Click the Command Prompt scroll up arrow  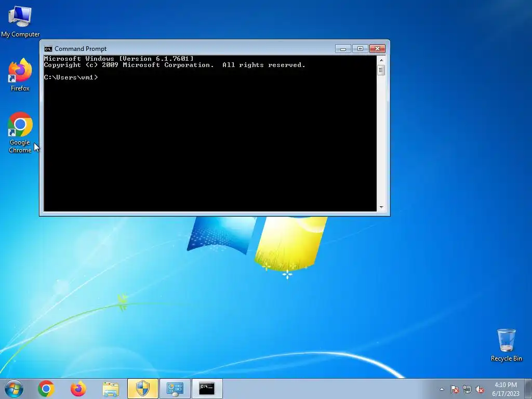click(381, 60)
